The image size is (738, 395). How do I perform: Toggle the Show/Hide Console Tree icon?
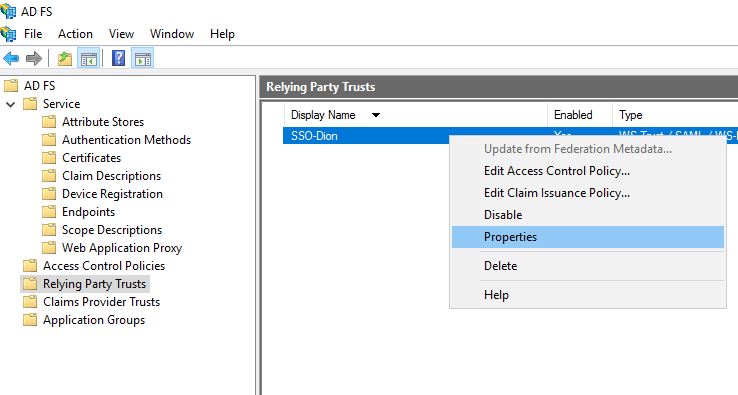click(88, 59)
